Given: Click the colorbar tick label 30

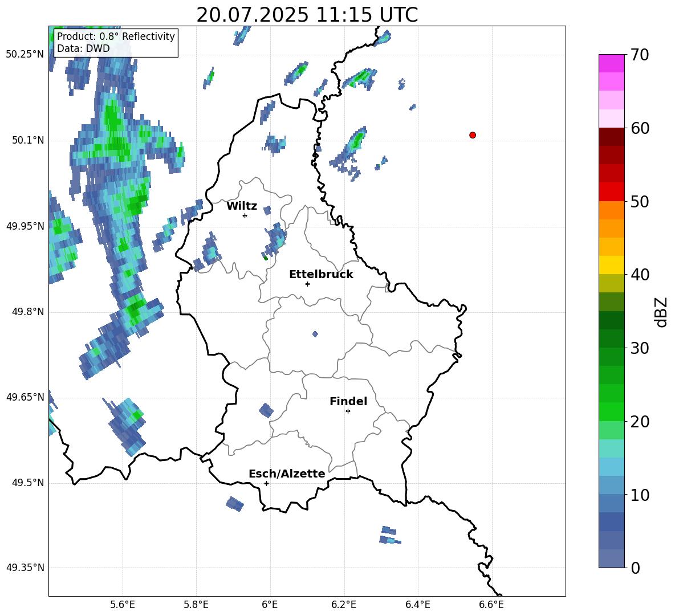Looking at the screenshot, I should click(640, 348).
